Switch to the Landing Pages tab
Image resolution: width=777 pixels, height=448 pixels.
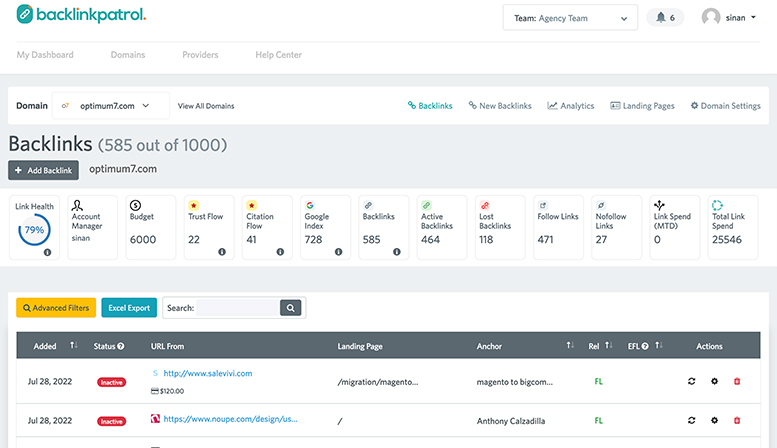pyautogui.click(x=642, y=106)
